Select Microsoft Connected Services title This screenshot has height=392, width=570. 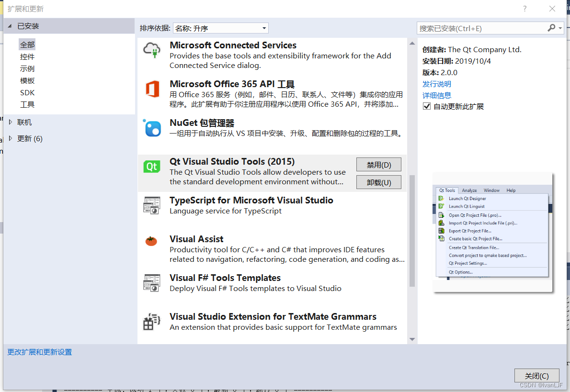233,45
